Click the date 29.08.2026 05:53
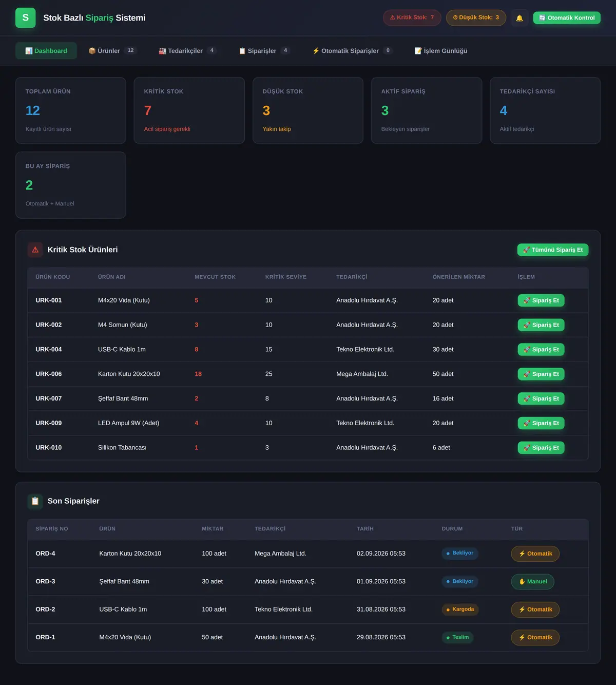The width and height of the screenshot is (616, 685). (x=381, y=637)
